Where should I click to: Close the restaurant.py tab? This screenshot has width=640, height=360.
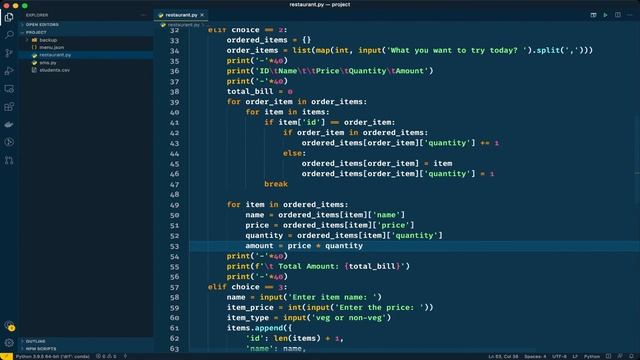(x=202, y=15)
